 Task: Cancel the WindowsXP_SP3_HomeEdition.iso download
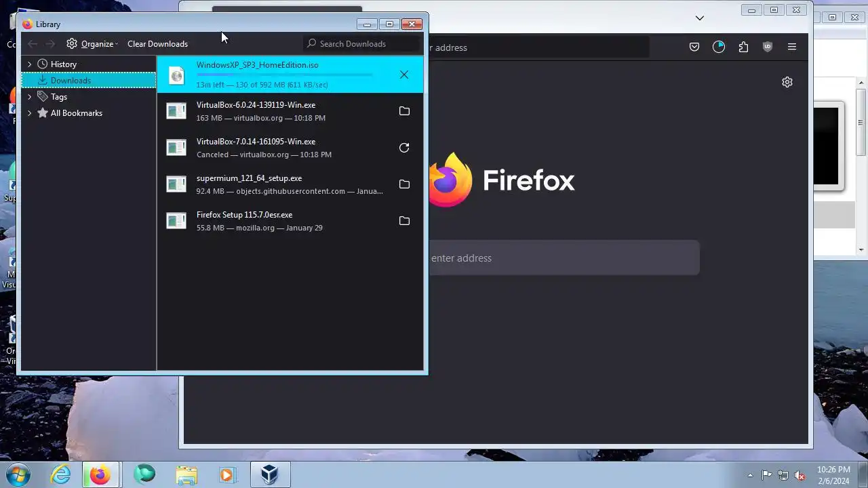404,75
